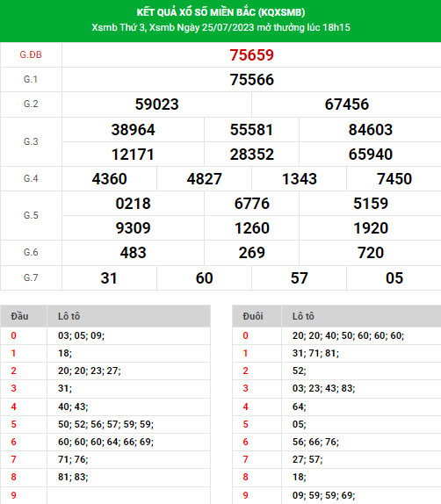Click G.5 number 6776

[251, 204]
